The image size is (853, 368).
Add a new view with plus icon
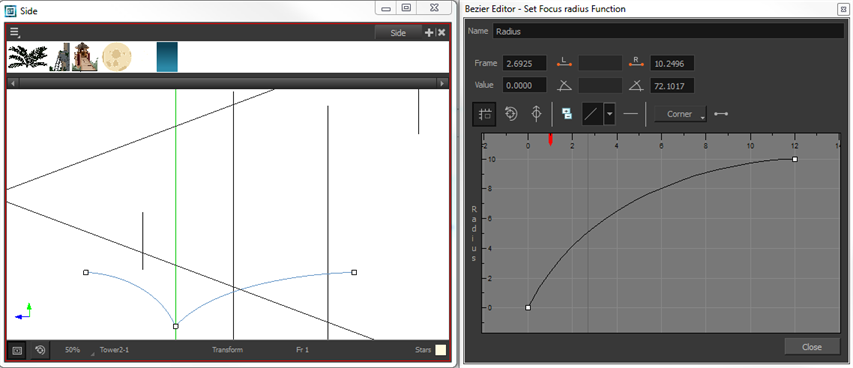click(x=429, y=33)
